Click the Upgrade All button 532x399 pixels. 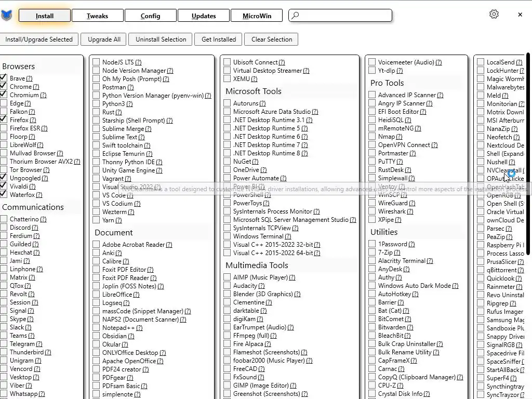pyautogui.click(x=104, y=39)
